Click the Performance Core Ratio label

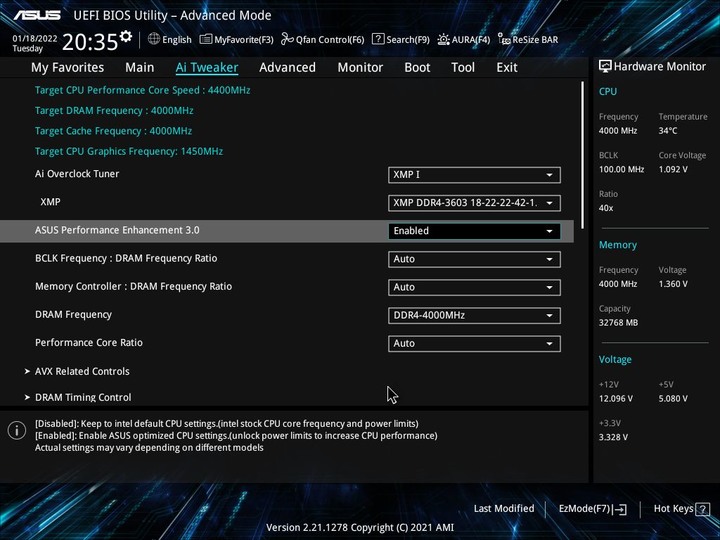tap(89, 343)
